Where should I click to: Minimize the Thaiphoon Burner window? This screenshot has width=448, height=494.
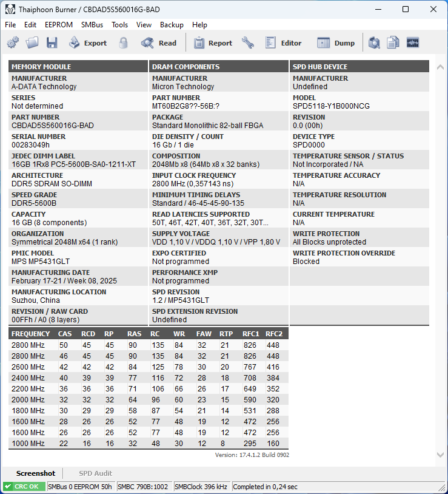click(x=378, y=10)
